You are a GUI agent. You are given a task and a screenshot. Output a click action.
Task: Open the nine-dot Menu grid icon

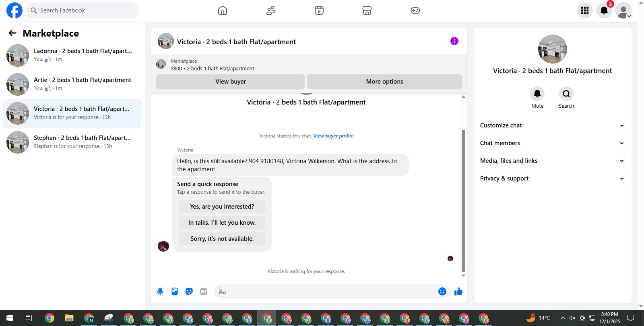pyautogui.click(x=585, y=10)
